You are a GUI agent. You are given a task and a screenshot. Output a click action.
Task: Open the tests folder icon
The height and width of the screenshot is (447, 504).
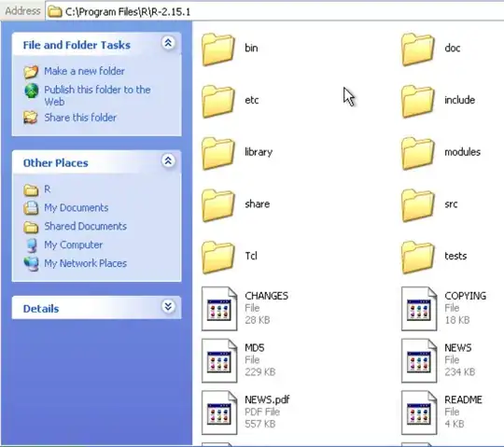418,258
